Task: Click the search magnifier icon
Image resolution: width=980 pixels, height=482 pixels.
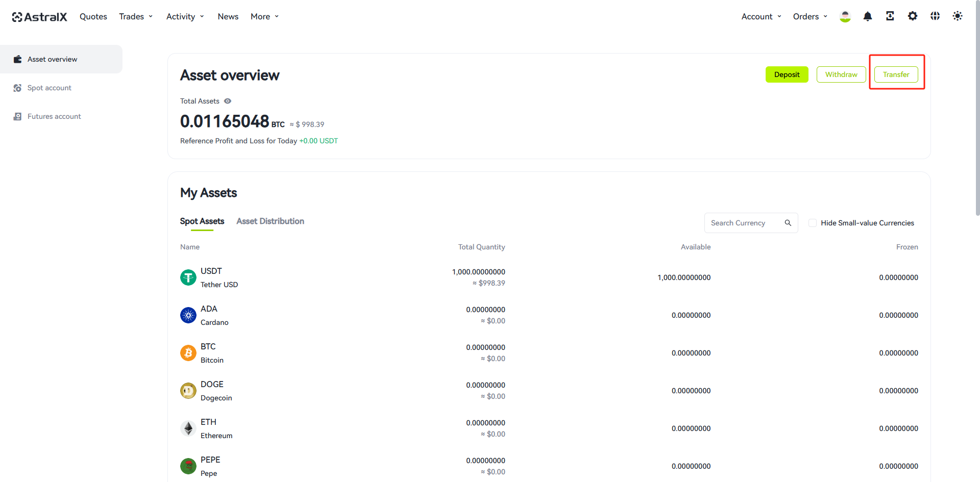Action: point(788,223)
